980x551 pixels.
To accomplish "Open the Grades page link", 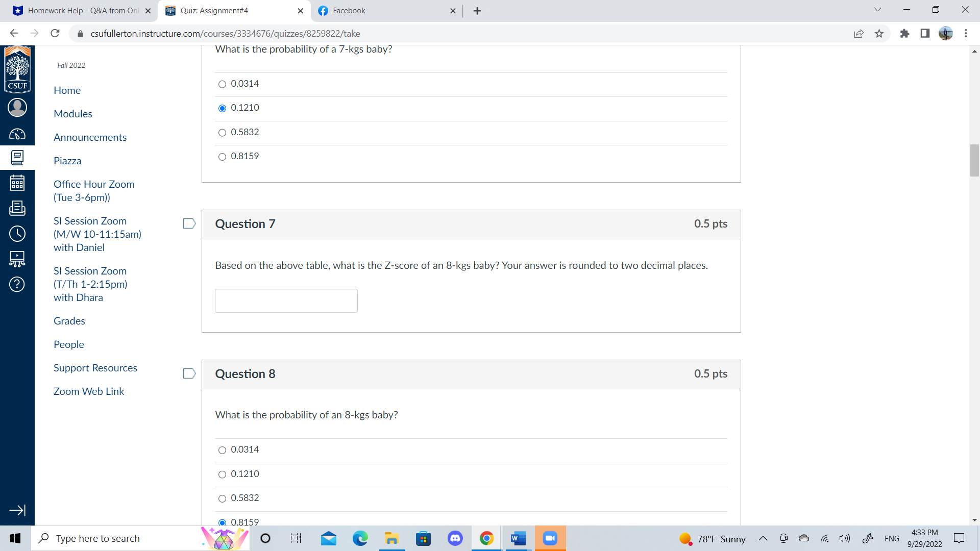I will (x=69, y=320).
